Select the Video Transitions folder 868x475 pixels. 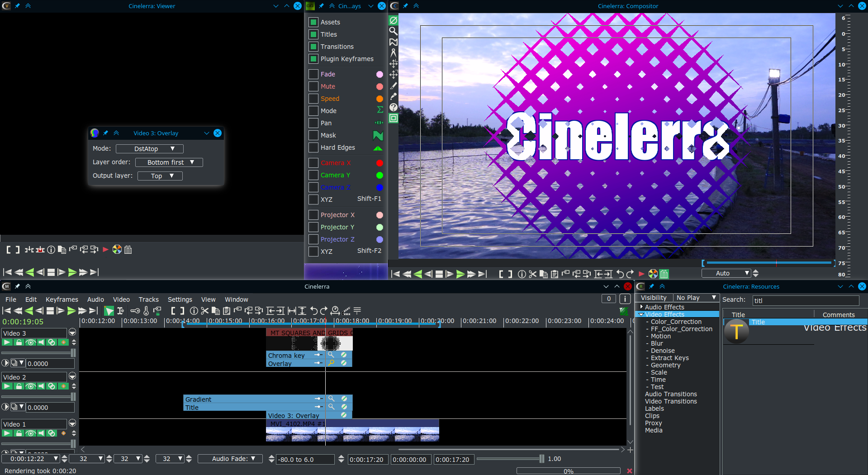tap(671, 401)
